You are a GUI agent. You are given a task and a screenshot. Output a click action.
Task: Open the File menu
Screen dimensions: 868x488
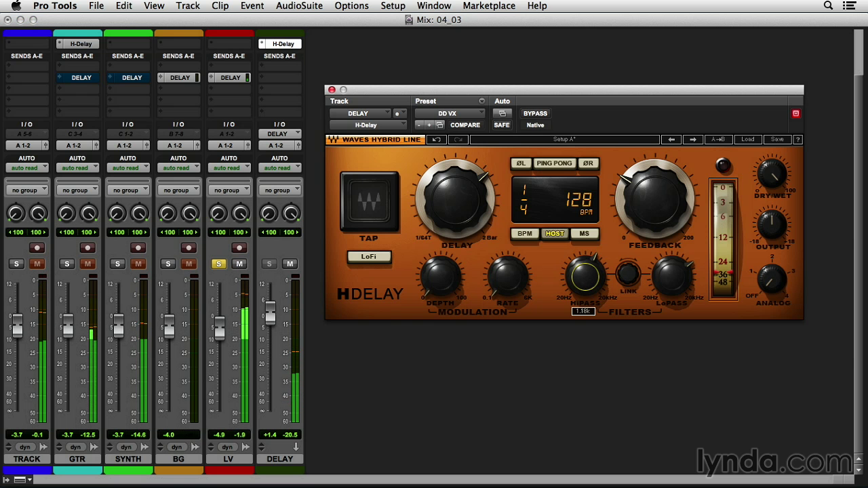pyautogui.click(x=96, y=6)
